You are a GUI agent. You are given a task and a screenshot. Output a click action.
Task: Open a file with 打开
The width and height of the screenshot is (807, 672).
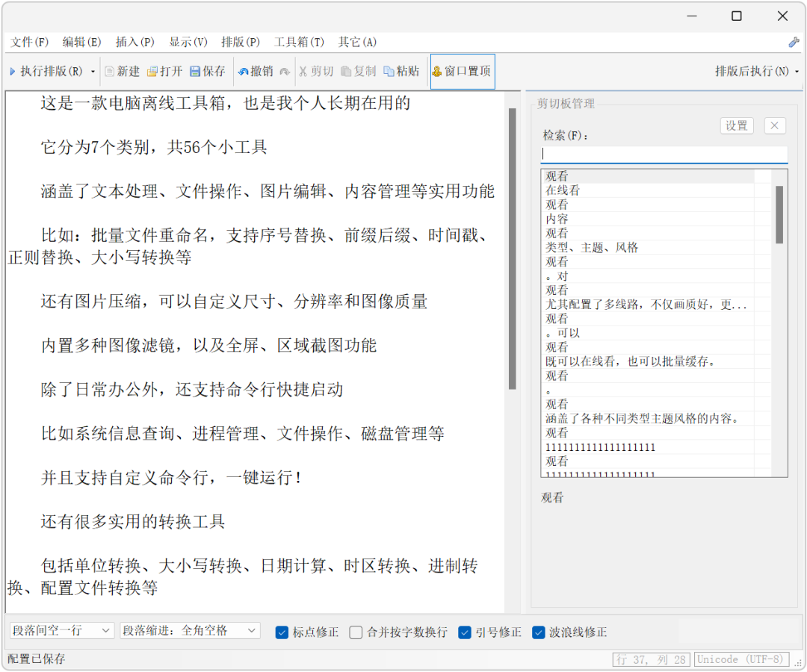(x=164, y=72)
